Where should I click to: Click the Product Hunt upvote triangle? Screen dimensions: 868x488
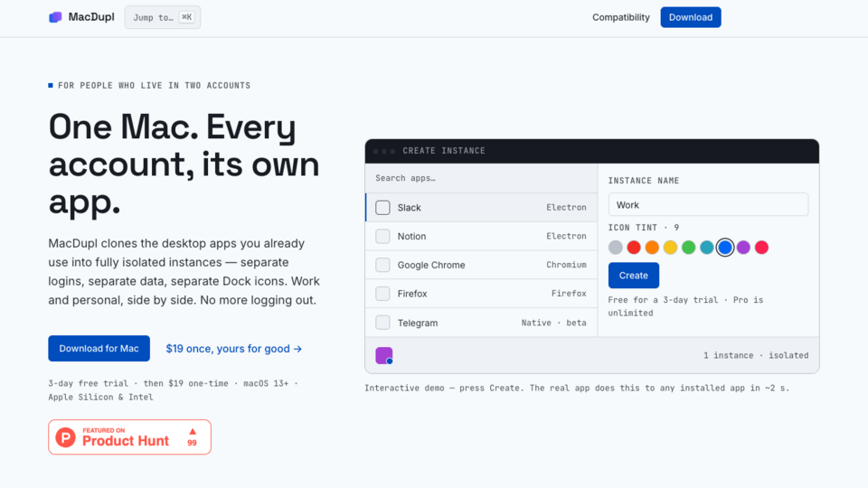192,432
